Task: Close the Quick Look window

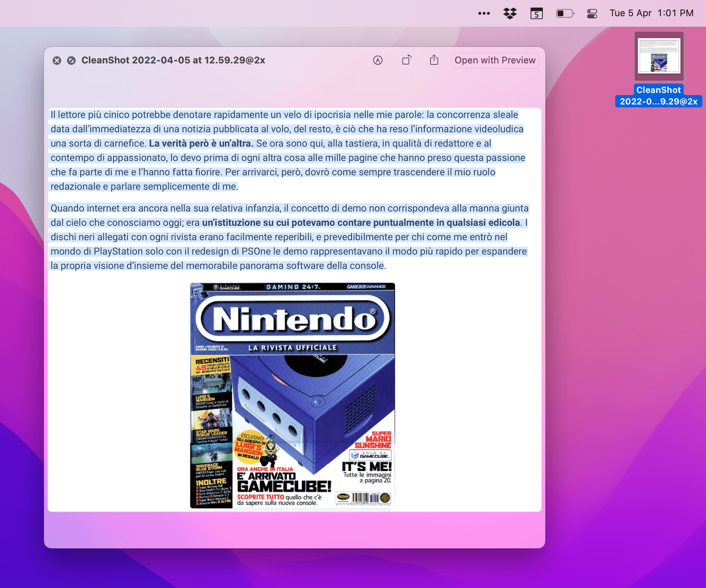Action: (x=57, y=61)
